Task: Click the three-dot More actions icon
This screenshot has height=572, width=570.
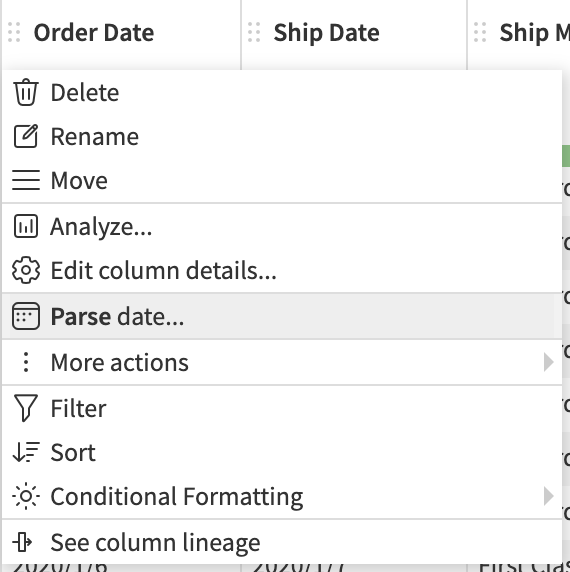Action: coord(26,362)
